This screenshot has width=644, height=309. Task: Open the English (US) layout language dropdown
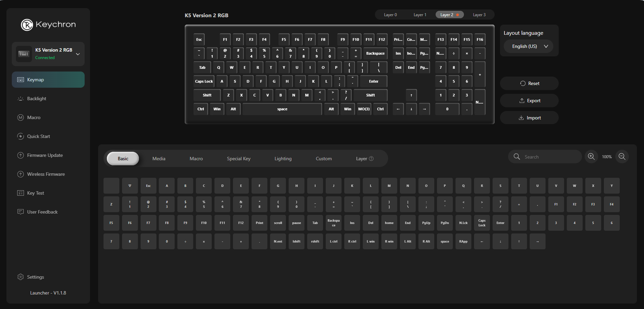coord(528,46)
